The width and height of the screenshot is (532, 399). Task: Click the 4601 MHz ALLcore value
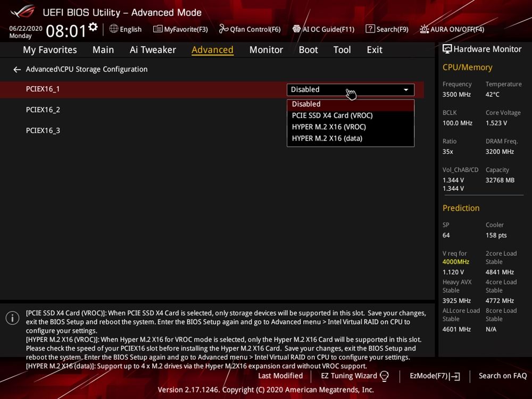[x=456, y=329]
